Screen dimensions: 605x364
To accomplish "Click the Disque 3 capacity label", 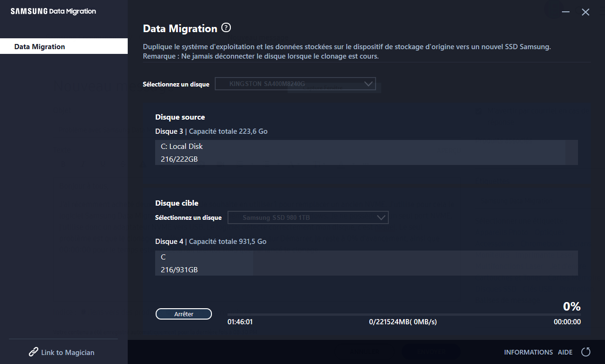I will [211, 131].
